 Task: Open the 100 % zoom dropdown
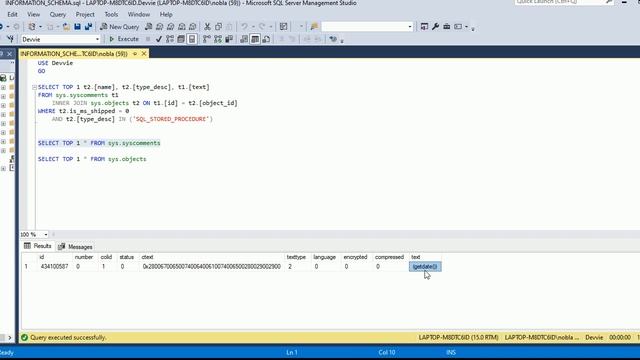click(x=46, y=234)
